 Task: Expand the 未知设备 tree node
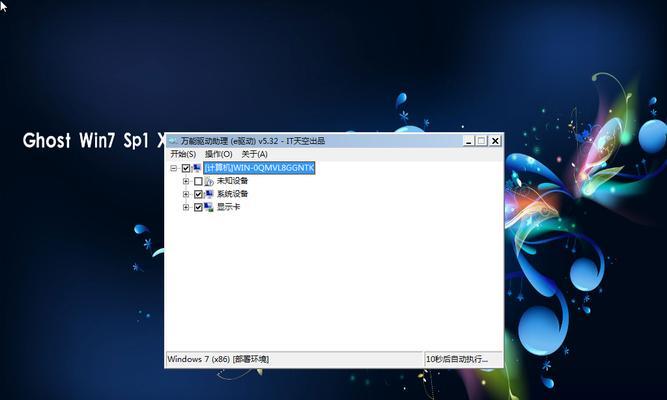tap(186, 181)
